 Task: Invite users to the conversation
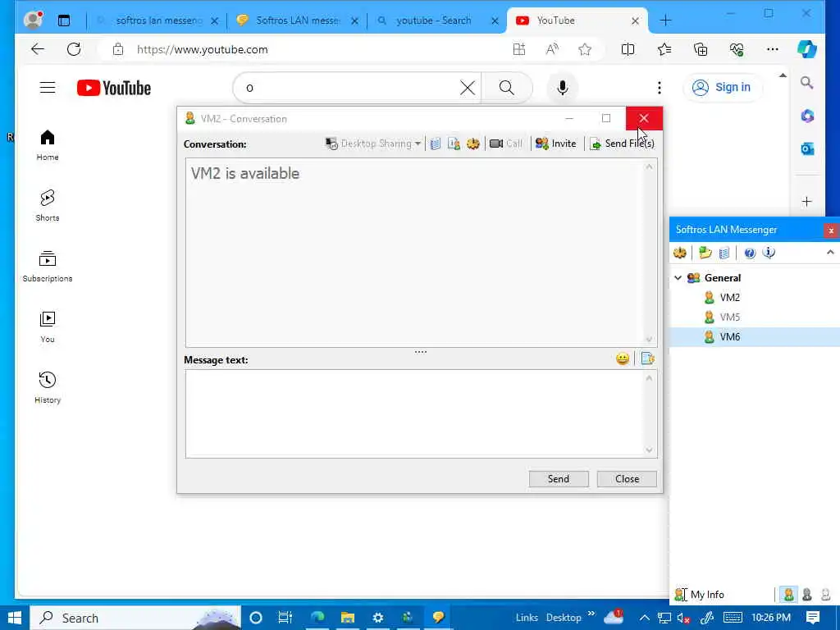click(x=556, y=144)
